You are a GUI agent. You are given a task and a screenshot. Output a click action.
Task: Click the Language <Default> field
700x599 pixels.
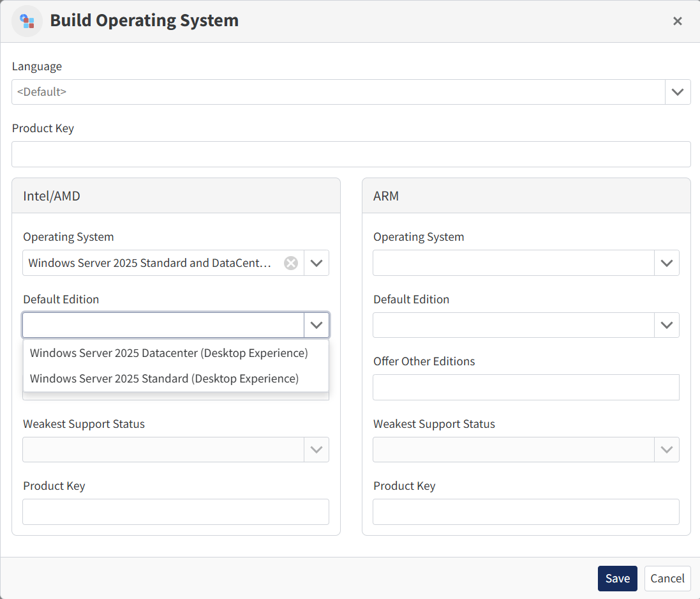338,92
